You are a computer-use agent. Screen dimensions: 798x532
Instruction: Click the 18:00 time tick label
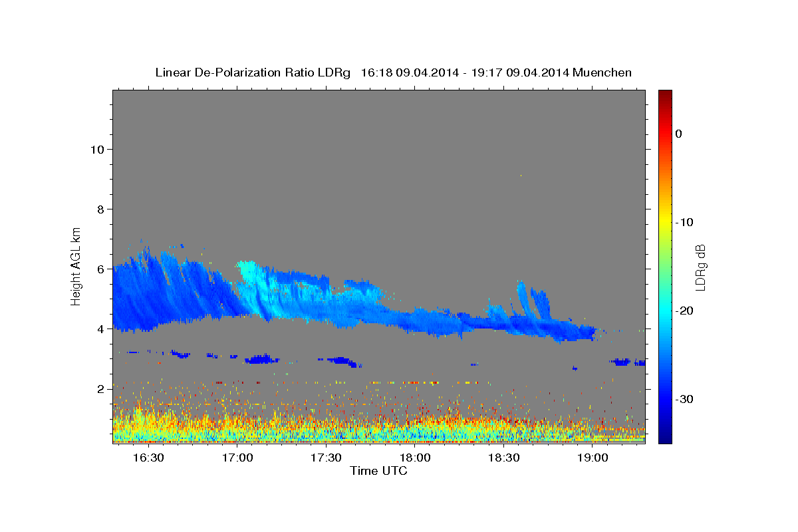(415, 458)
